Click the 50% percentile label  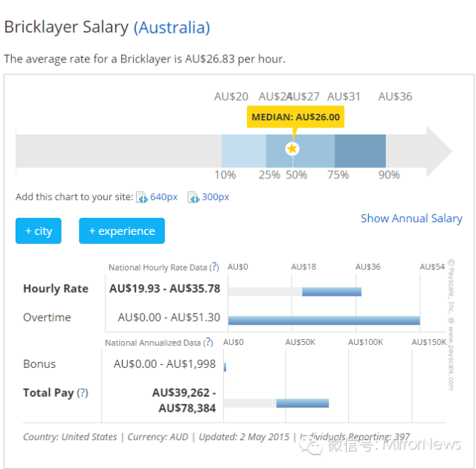296,175
